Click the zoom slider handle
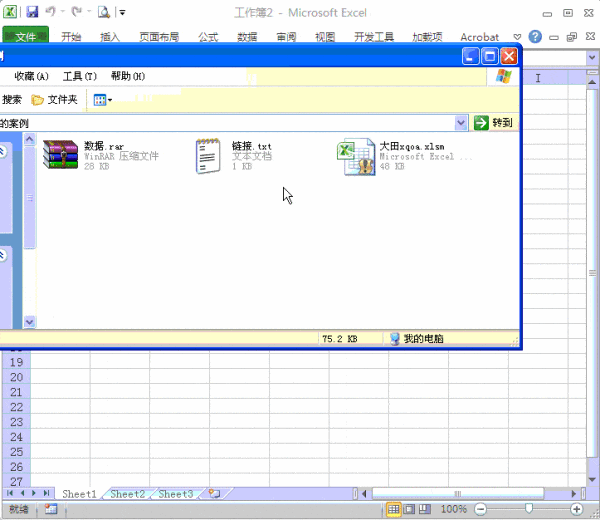This screenshot has width=600, height=520. click(528, 508)
